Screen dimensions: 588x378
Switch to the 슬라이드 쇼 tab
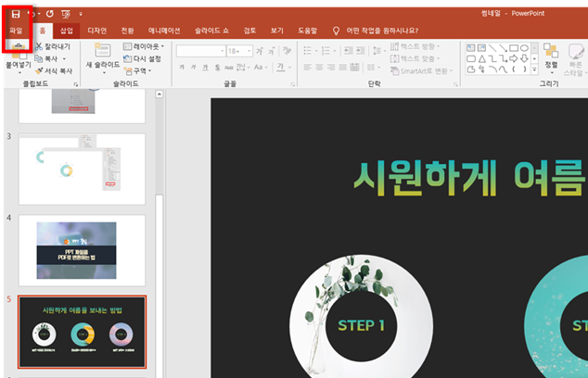211,31
